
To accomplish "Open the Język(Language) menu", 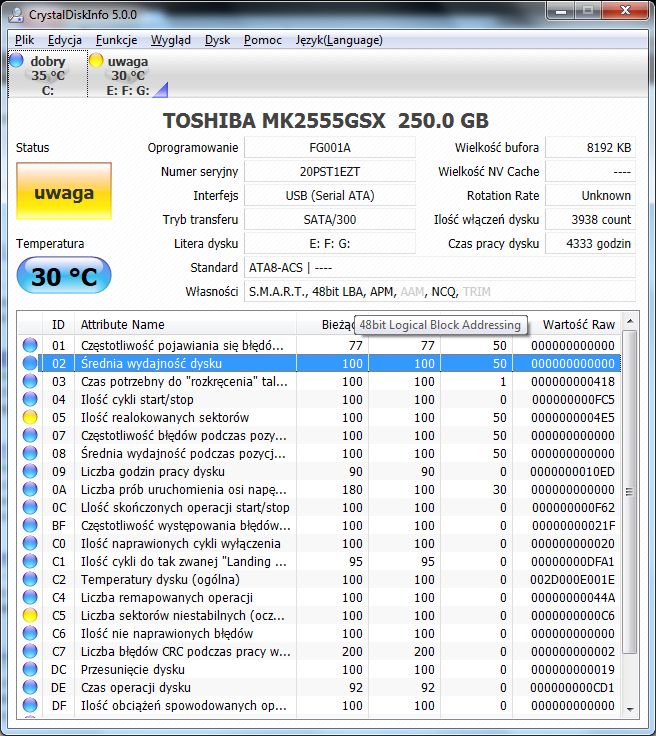I will click(339, 40).
